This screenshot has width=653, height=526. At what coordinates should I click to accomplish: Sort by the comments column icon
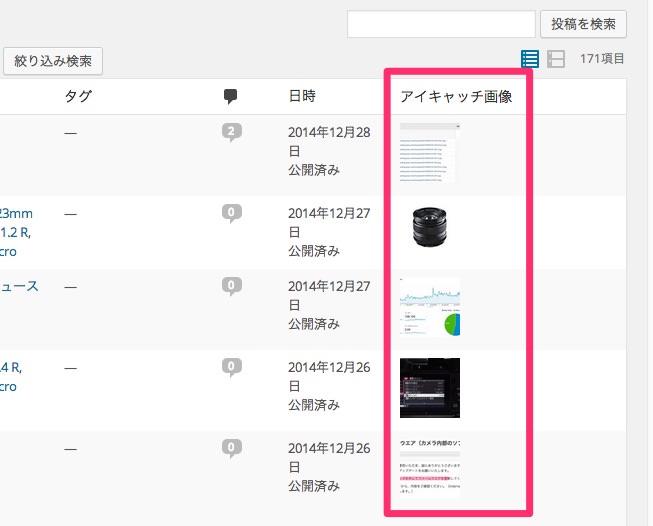coord(230,96)
